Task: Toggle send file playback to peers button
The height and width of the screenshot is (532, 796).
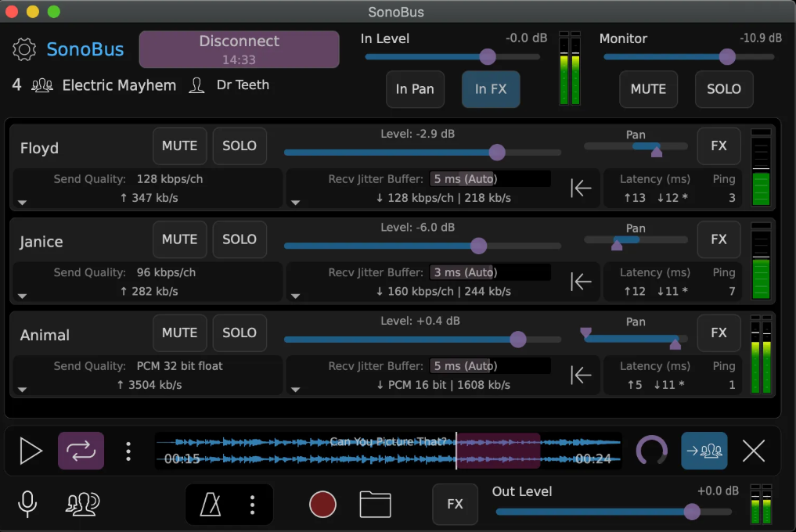Action: click(704, 451)
